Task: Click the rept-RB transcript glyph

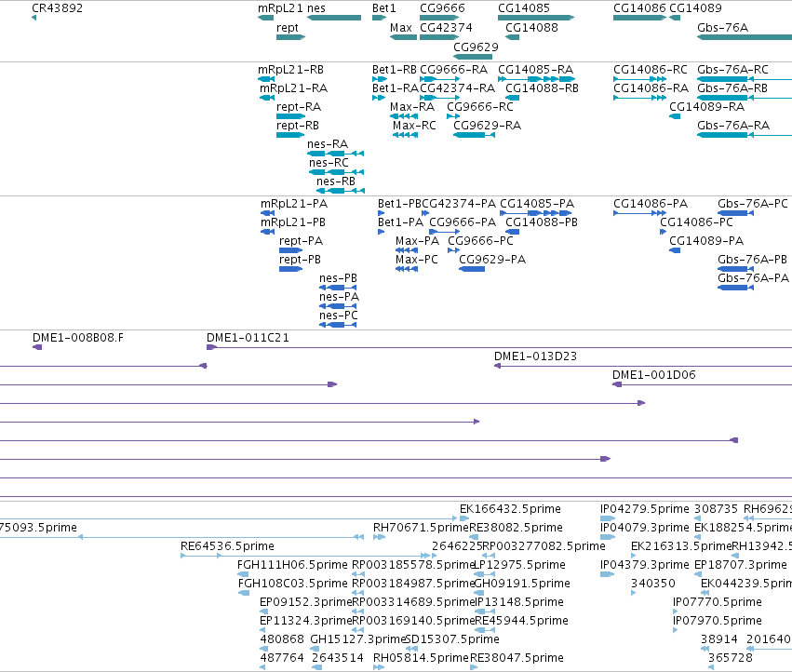Action: click(290, 135)
